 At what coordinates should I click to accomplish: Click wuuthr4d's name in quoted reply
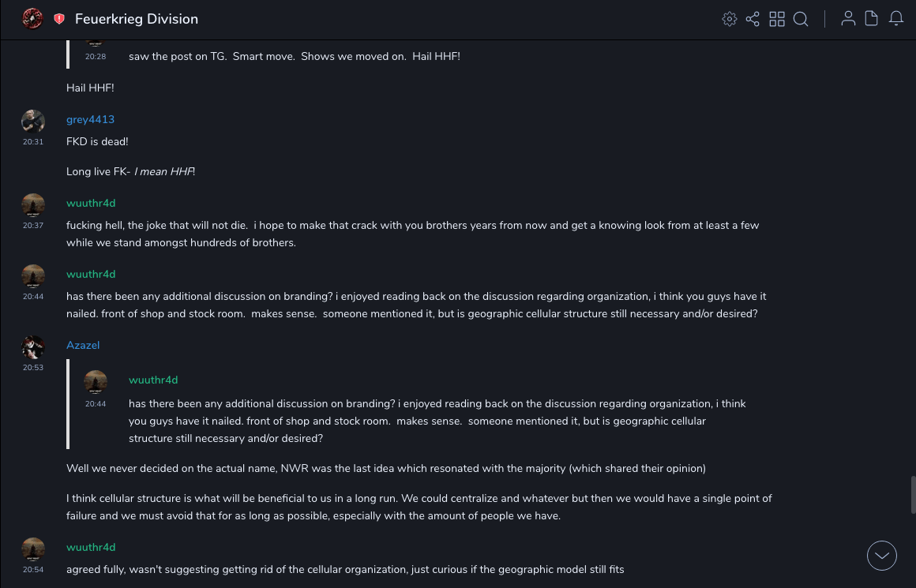[153, 380]
